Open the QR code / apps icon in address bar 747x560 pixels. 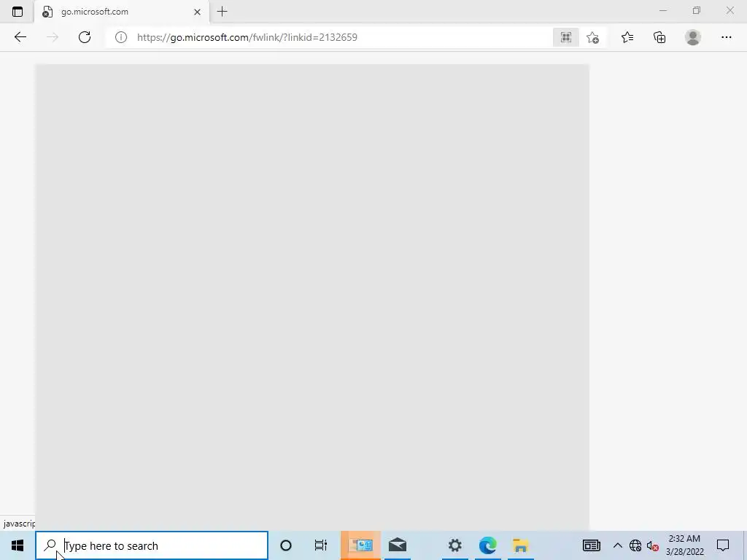[566, 37]
